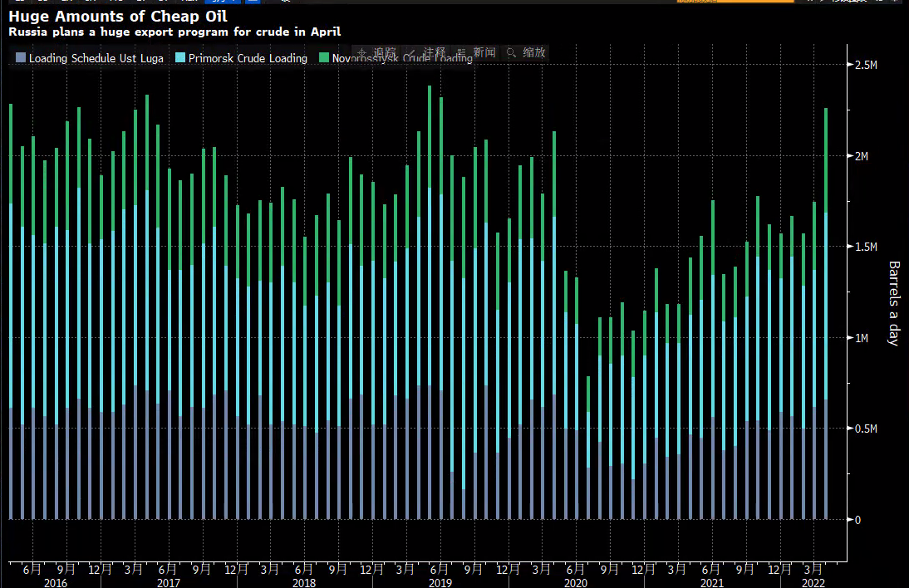Click the 2020 year label on x-axis
This screenshot has height=588, width=909.
click(576, 583)
